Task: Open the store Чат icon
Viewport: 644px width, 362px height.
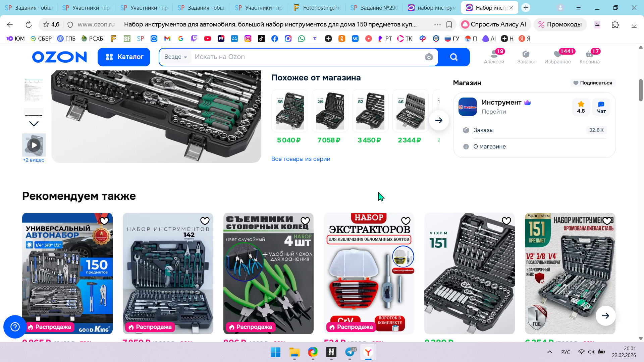Action: click(601, 107)
